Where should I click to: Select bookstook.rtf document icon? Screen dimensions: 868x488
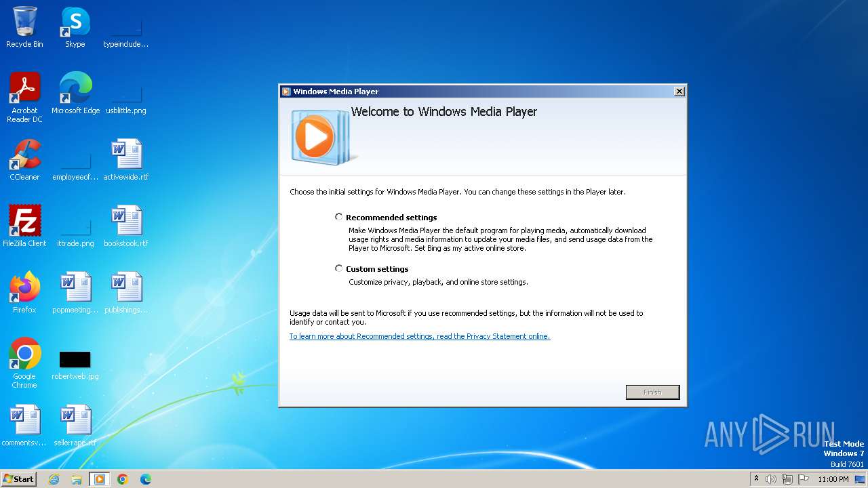pyautogui.click(x=125, y=226)
